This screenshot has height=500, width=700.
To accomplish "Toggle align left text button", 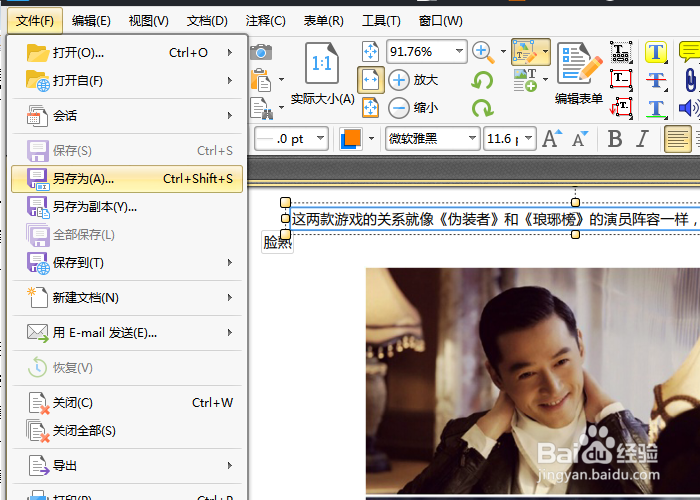I will pos(677,139).
